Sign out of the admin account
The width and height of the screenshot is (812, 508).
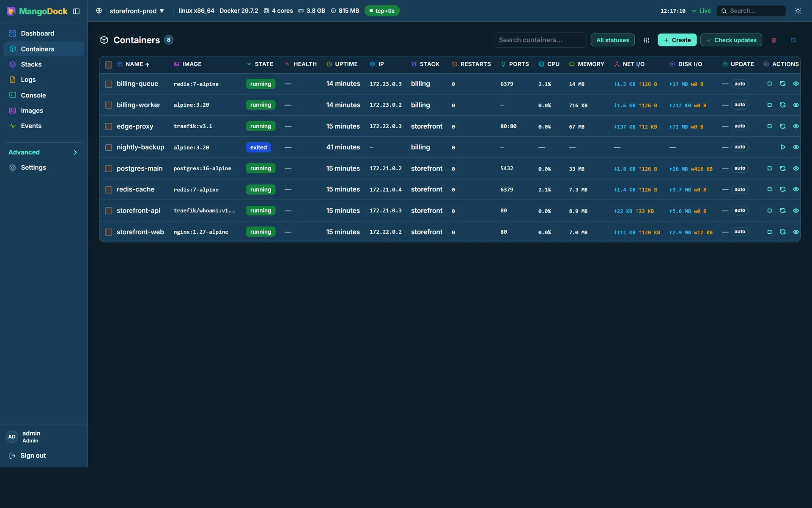click(28, 456)
